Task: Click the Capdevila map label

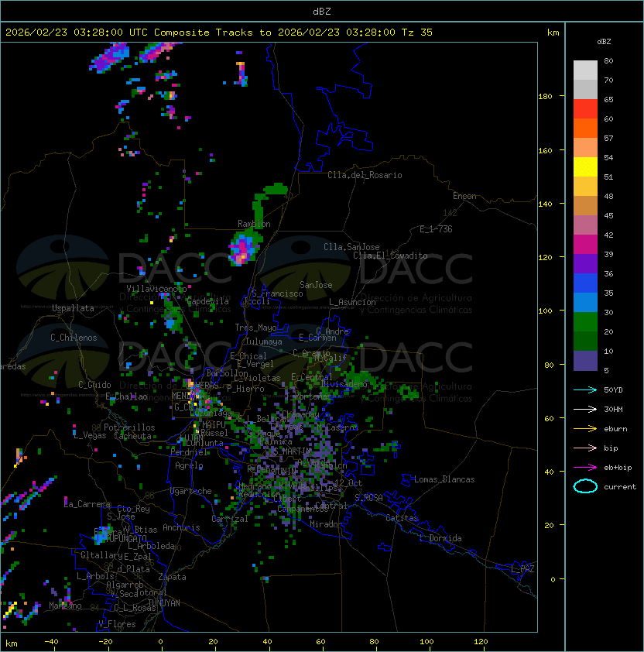Action: coord(207,301)
